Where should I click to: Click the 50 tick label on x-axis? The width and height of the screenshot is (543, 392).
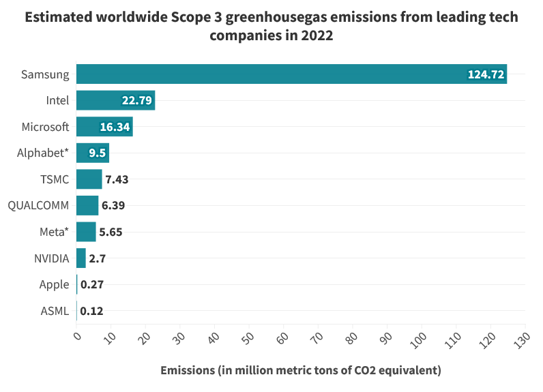click(248, 338)
